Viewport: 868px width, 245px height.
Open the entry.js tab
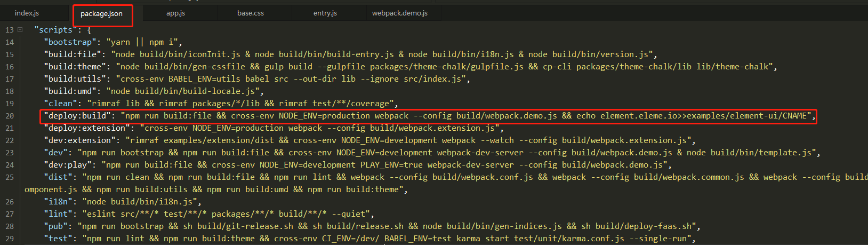pos(325,13)
